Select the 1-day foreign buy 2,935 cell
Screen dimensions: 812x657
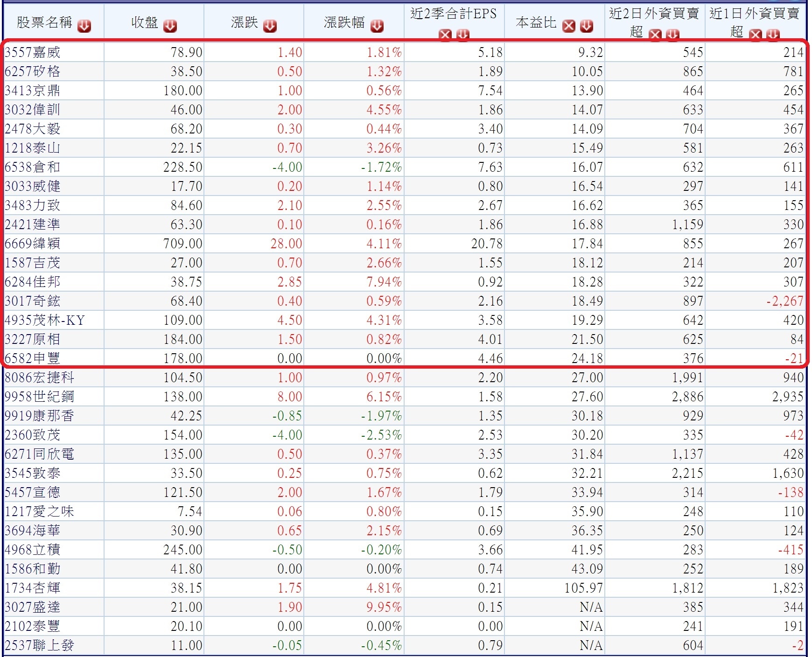point(756,397)
